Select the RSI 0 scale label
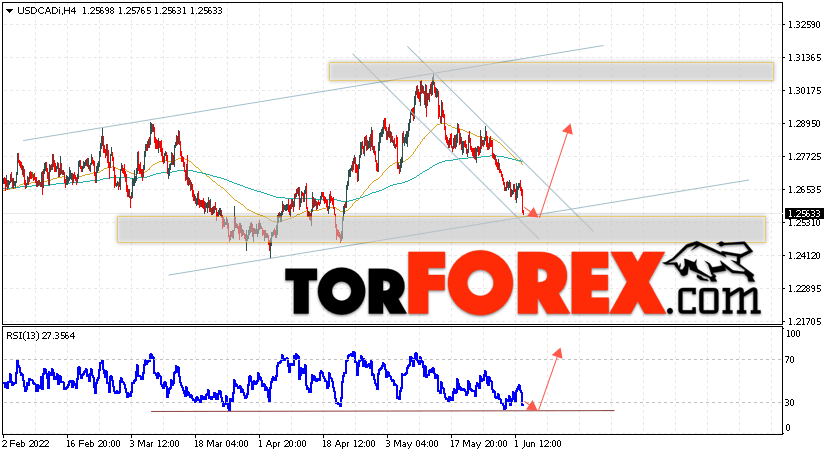This screenshot has height=455, width=828. [x=788, y=428]
